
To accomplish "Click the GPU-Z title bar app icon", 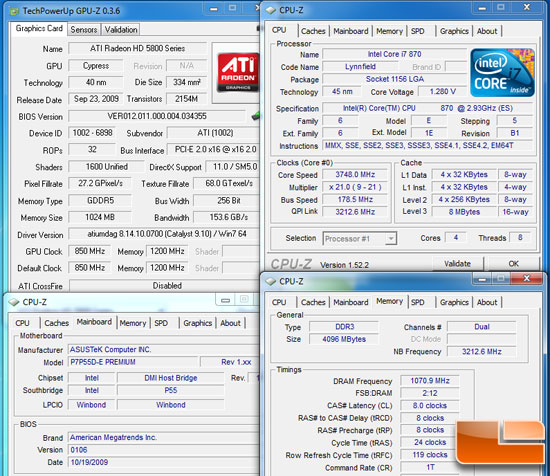I will [14, 11].
